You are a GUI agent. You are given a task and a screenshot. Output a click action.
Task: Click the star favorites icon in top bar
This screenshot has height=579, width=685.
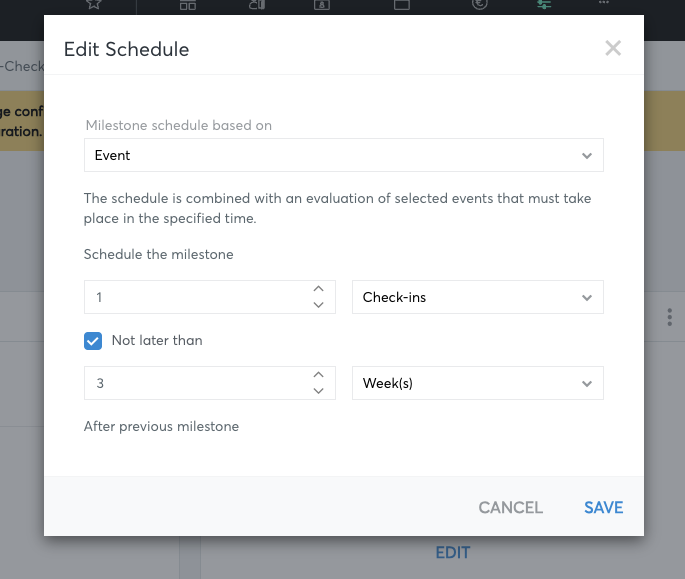tap(93, 4)
